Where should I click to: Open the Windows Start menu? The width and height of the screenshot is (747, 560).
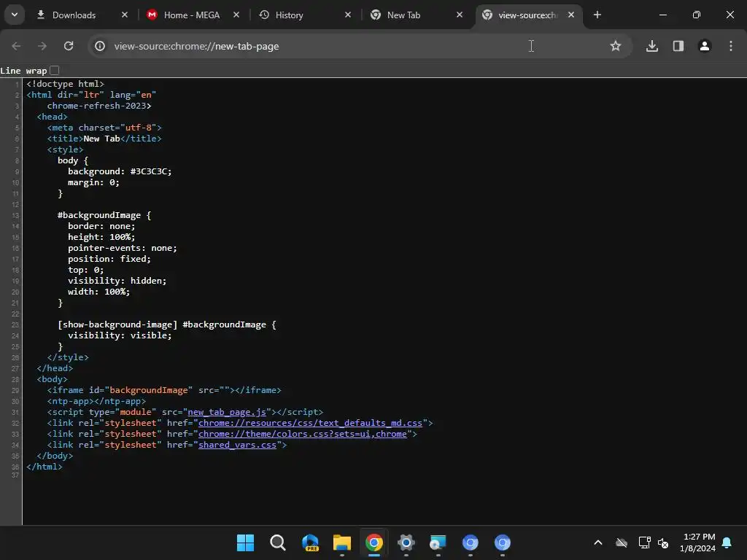pos(245,542)
